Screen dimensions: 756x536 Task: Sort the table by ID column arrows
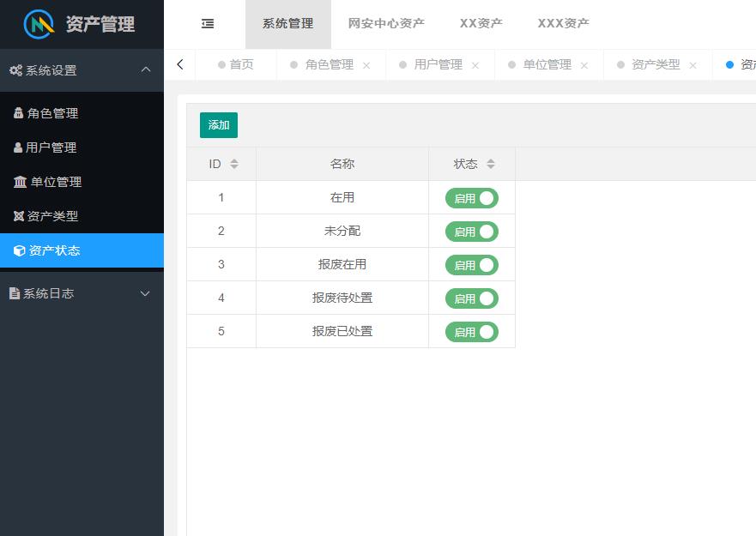tap(234, 164)
